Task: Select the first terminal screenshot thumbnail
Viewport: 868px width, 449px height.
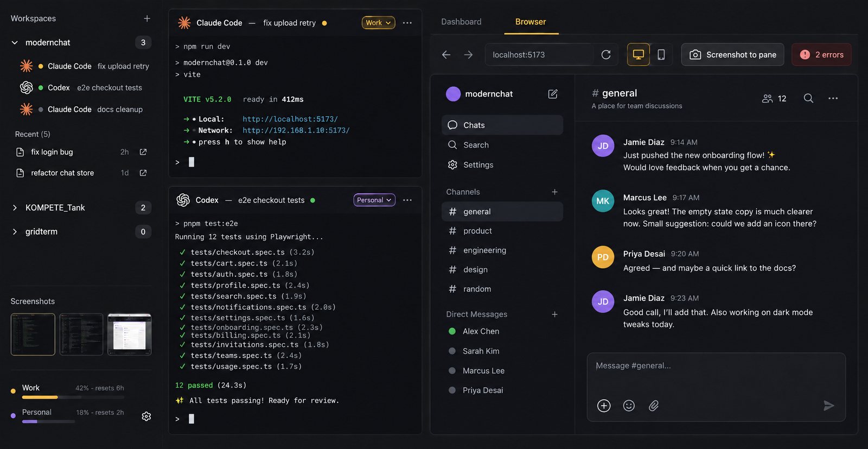Action: [33, 334]
